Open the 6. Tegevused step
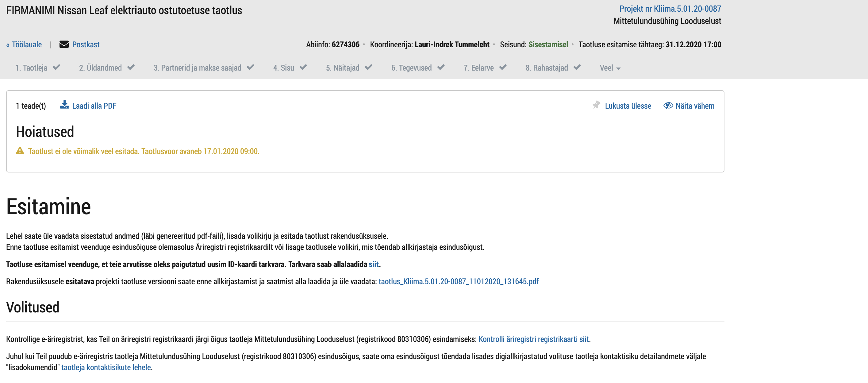This screenshot has height=383, width=868. point(411,68)
